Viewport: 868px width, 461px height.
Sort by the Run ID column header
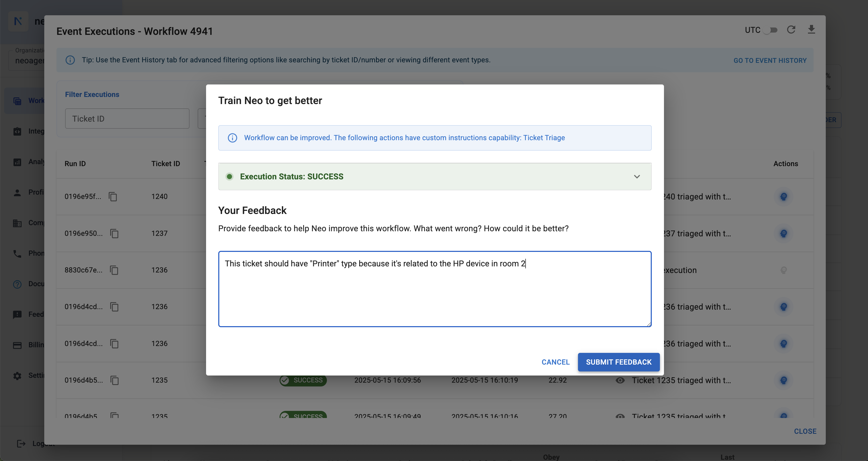point(75,163)
